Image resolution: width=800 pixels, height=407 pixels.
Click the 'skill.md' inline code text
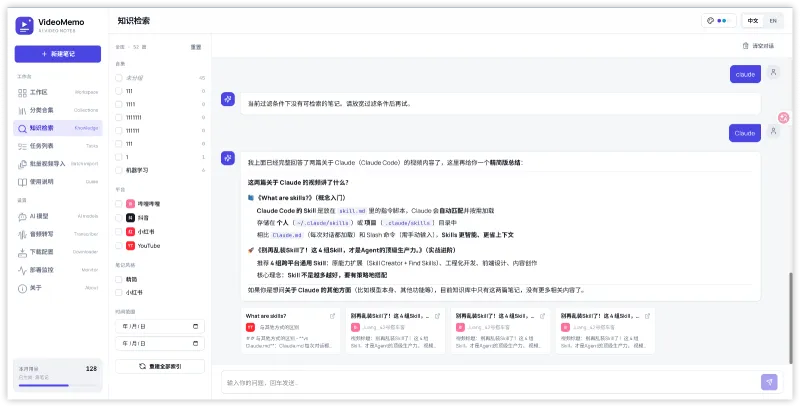pyautogui.click(x=352, y=211)
